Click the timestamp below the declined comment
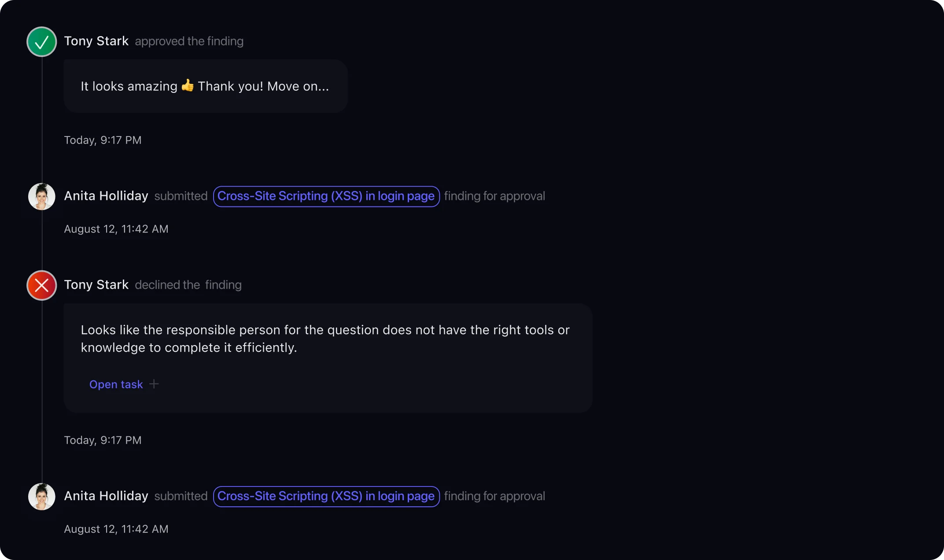 click(x=103, y=440)
